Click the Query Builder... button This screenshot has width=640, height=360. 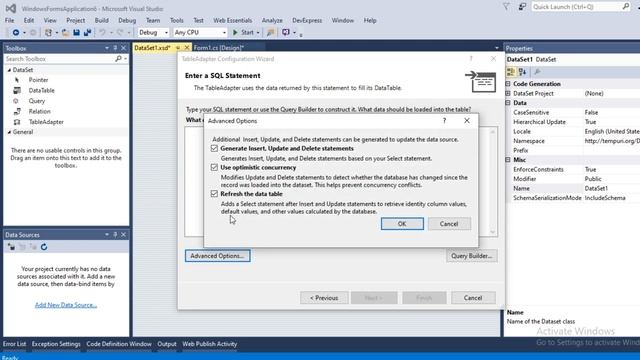(471, 256)
